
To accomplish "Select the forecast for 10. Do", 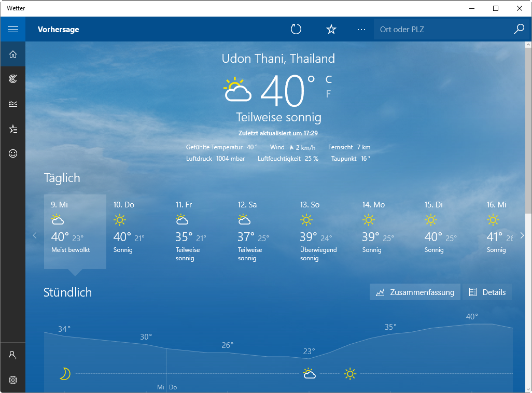I will point(137,231).
